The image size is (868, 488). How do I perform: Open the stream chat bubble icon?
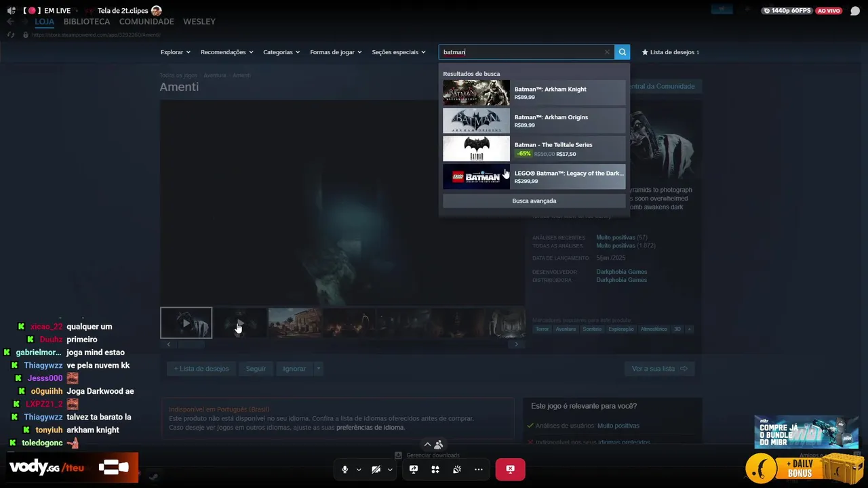click(x=855, y=11)
